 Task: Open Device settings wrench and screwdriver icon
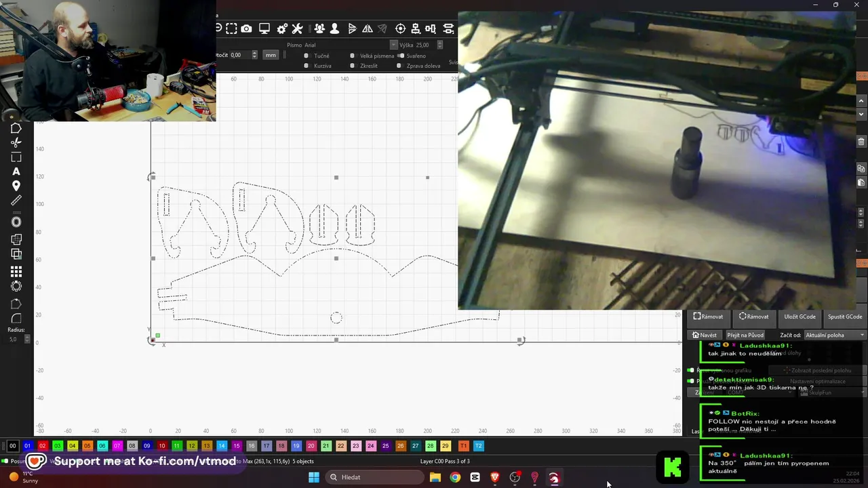point(297,28)
